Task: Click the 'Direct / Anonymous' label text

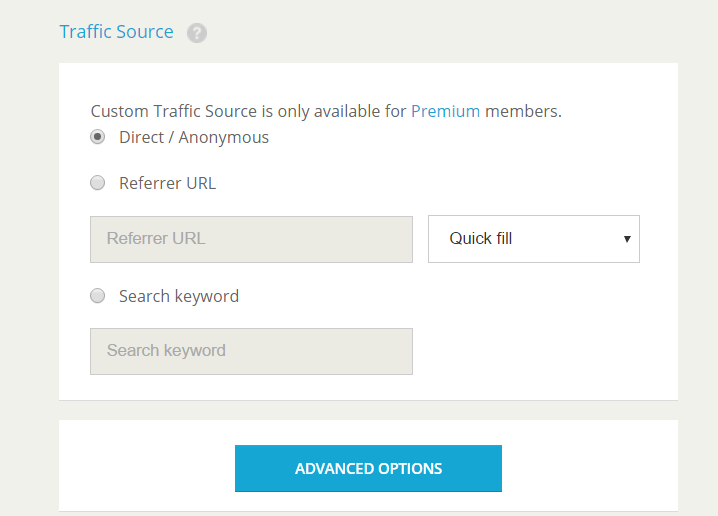Action: tap(194, 137)
